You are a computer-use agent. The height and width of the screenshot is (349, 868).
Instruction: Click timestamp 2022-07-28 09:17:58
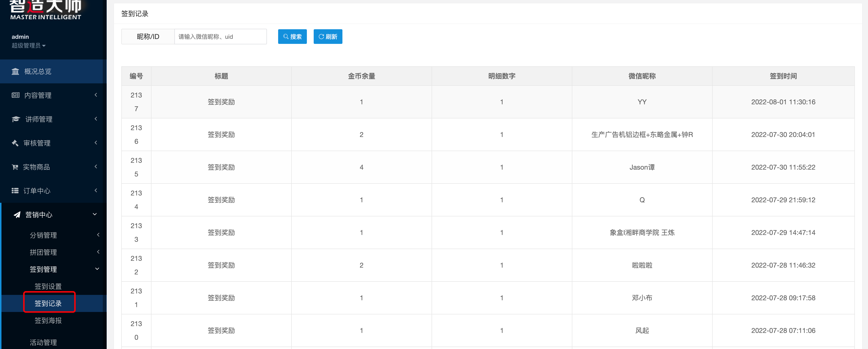coord(783,298)
